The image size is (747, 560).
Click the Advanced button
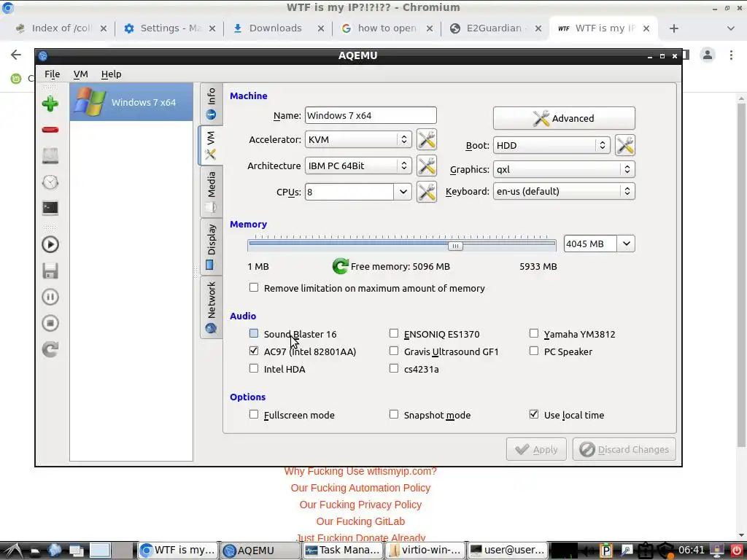coord(564,118)
